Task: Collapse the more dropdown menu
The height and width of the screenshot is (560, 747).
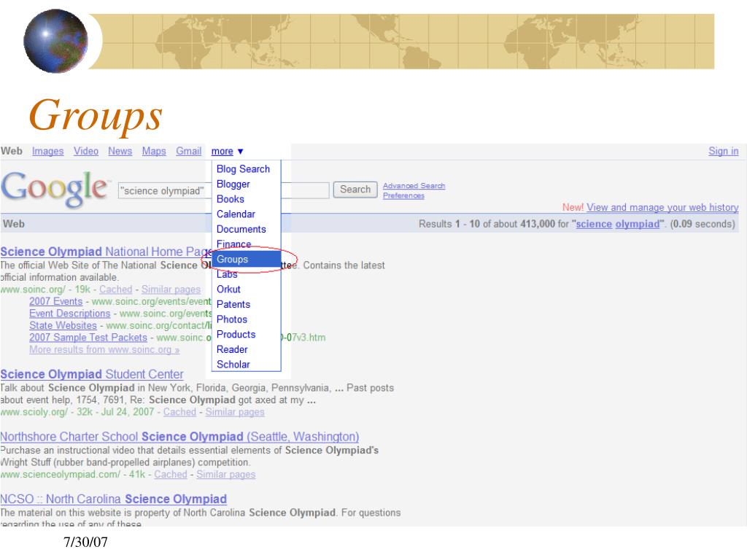Action: tap(228, 151)
